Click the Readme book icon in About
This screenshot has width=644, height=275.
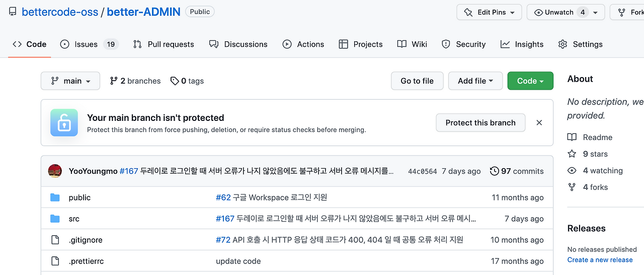click(x=572, y=137)
